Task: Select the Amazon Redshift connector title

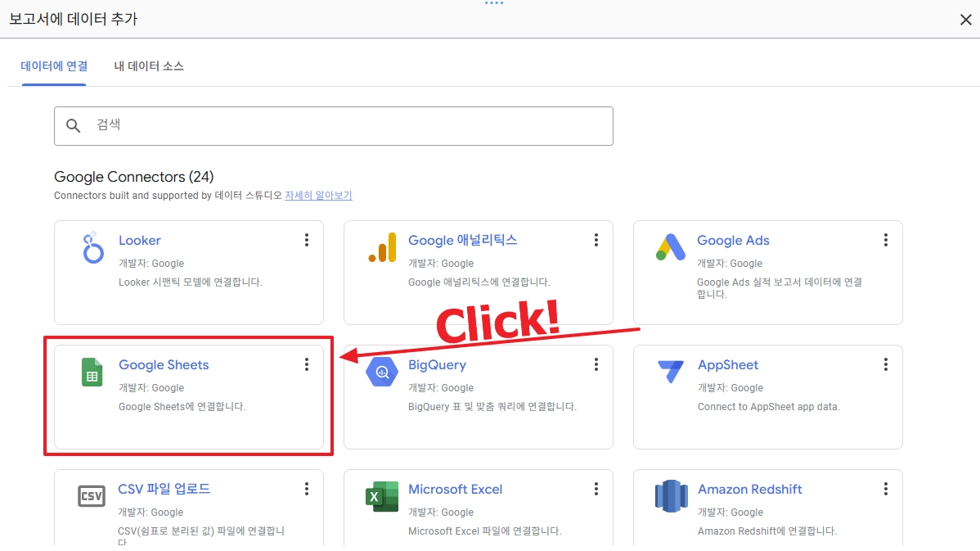Action: [749, 489]
